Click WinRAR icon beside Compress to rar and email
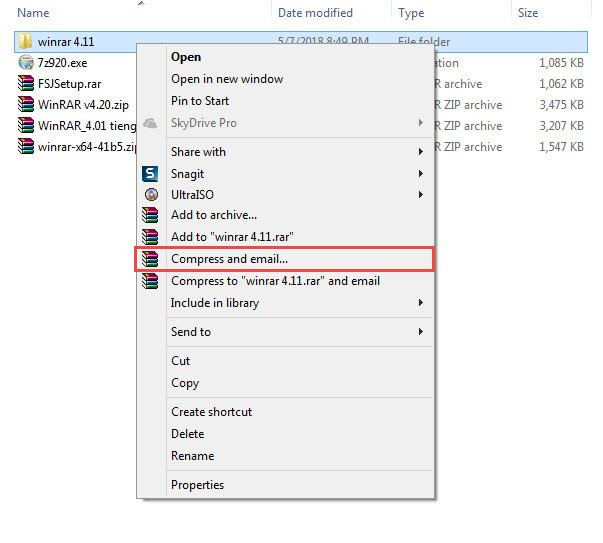The image size is (603, 543). pyautogui.click(x=150, y=281)
